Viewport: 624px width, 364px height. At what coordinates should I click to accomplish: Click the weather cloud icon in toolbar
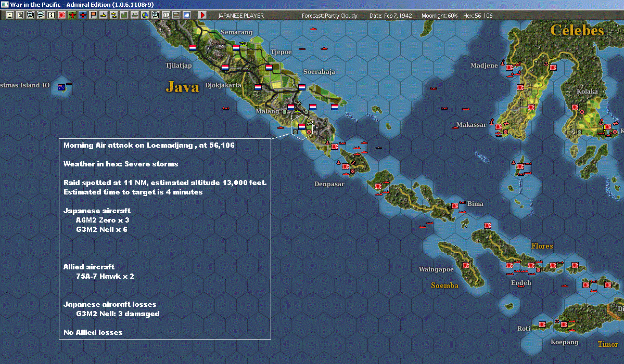(x=187, y=15)
